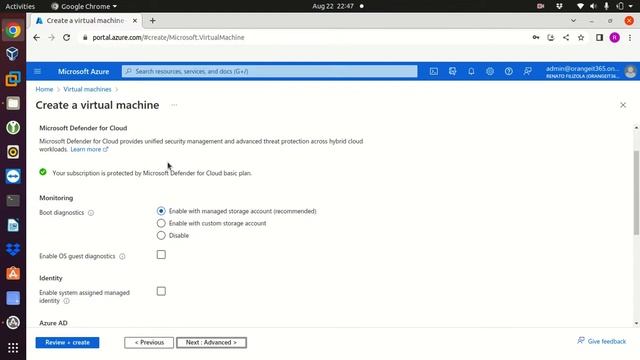The width and height of the screenshot is (640, 360).
Task: Bookmark this page with star icon
Action: pos(581,38)
